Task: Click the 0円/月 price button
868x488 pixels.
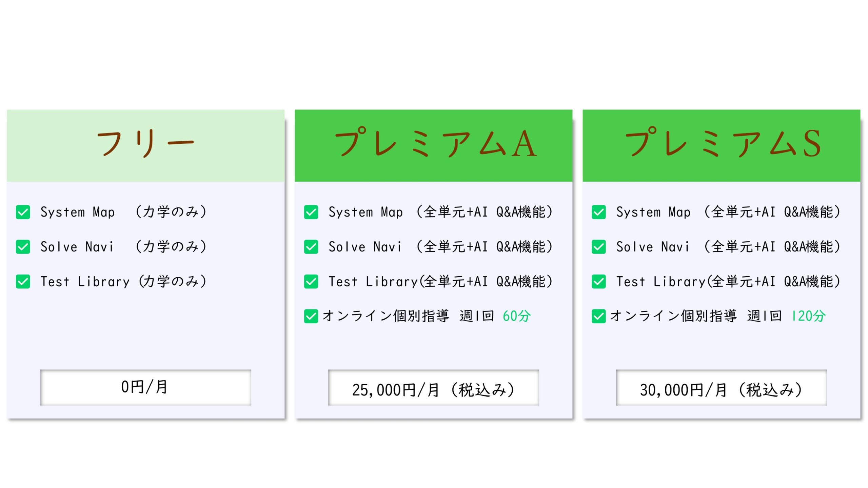Action: click(x=145, y=387)
